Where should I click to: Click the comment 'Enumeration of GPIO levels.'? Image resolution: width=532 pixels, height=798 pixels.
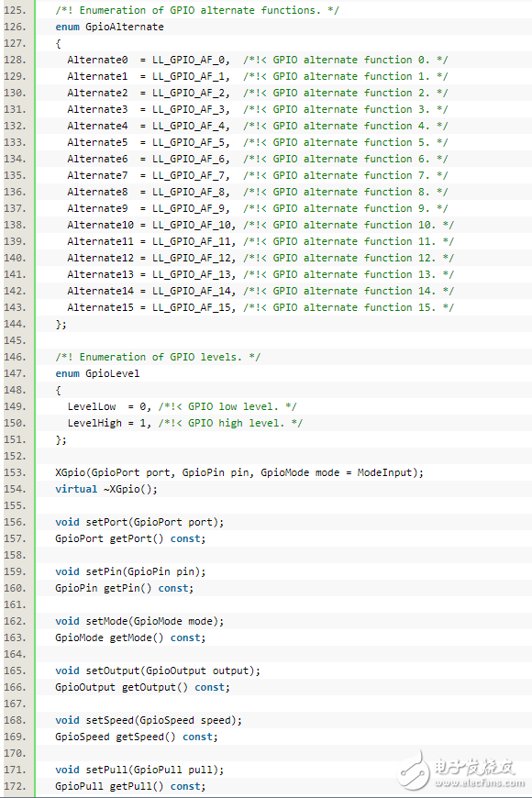(158, 357)
